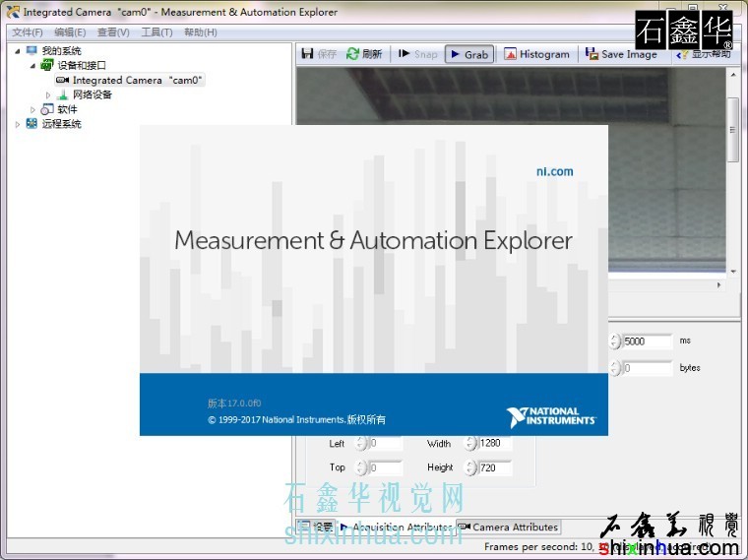Expand the Network Devices (网络设备) node

pos(48,94)
